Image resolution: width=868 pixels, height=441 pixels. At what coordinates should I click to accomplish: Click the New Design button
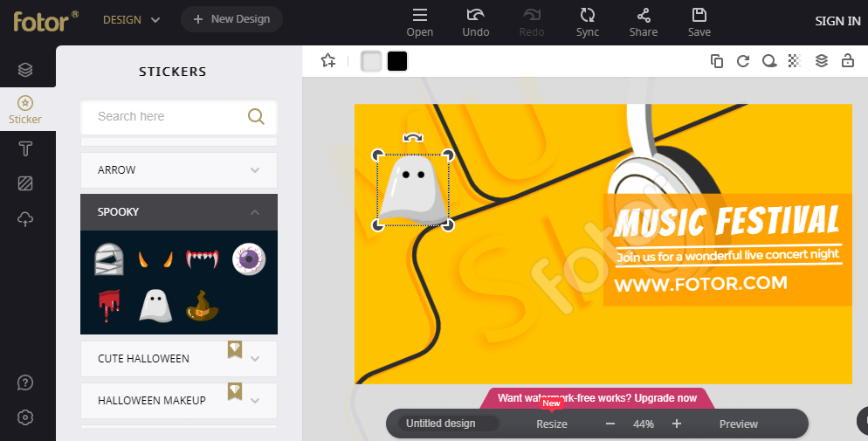click(231, 19)
